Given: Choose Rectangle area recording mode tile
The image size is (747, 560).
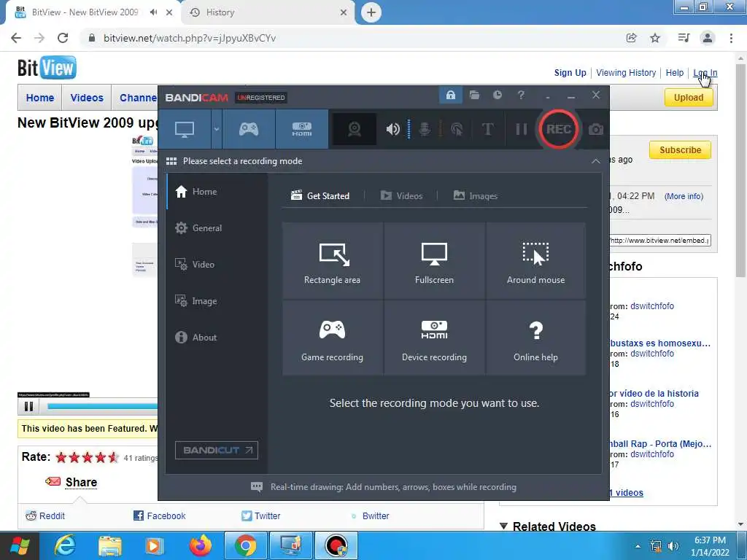Looking at the screenshot, I should pos(333,261).
